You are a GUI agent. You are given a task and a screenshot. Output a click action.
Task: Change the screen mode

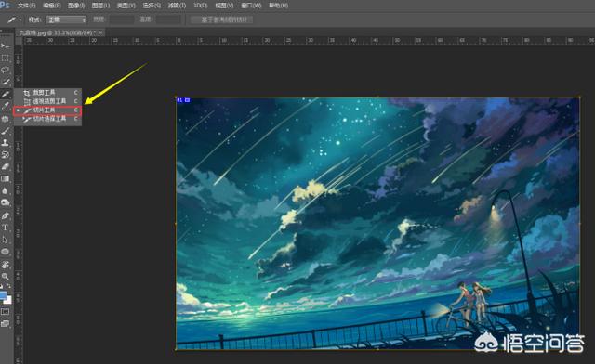coord(6,323)
